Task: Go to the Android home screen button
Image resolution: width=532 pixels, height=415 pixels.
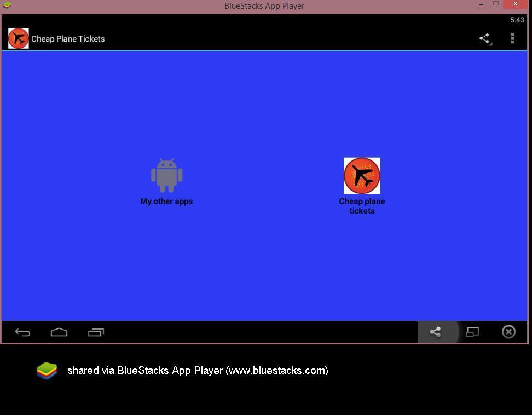Action: (59, 332)
